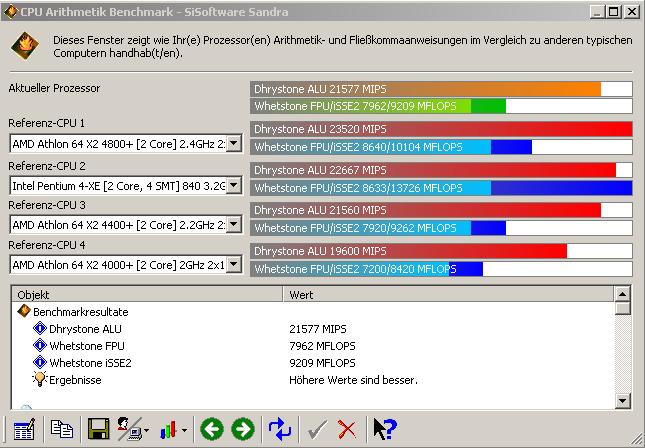Open the module options table icon
The image size is (645, 448).
point(24,429)
